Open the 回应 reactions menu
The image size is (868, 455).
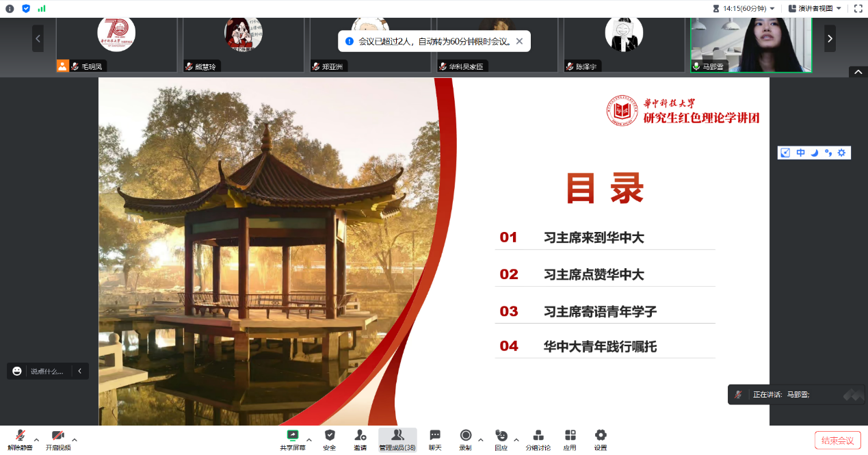pos(501,439)
